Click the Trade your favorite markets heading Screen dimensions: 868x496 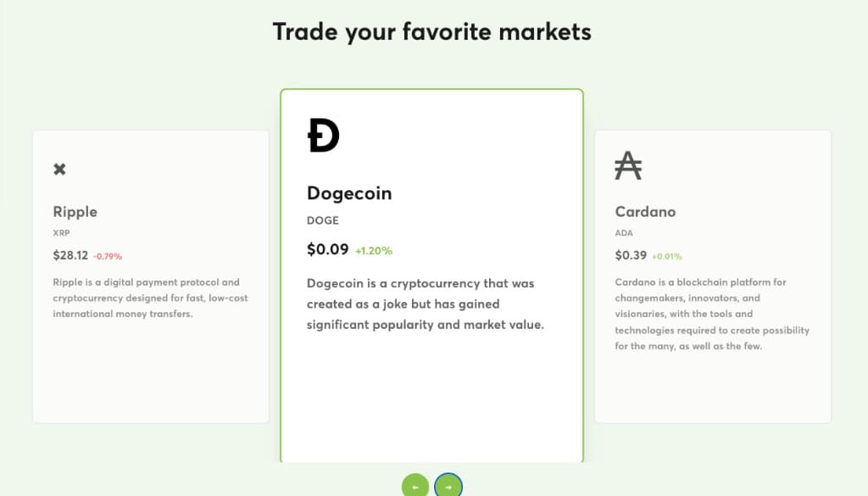click(431, 31)
